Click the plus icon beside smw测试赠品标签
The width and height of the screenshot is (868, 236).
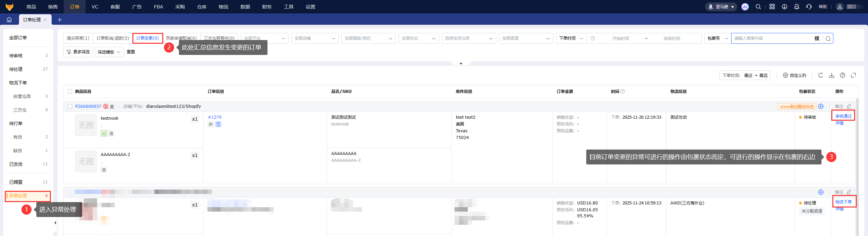click(821, 106)
